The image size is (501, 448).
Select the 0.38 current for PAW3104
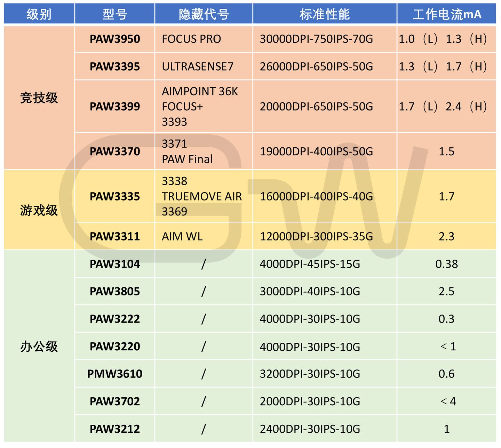tap(447, 264)
